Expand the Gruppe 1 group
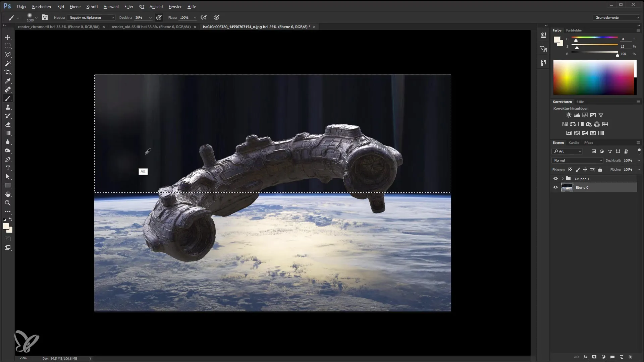 tap(562, 179)
